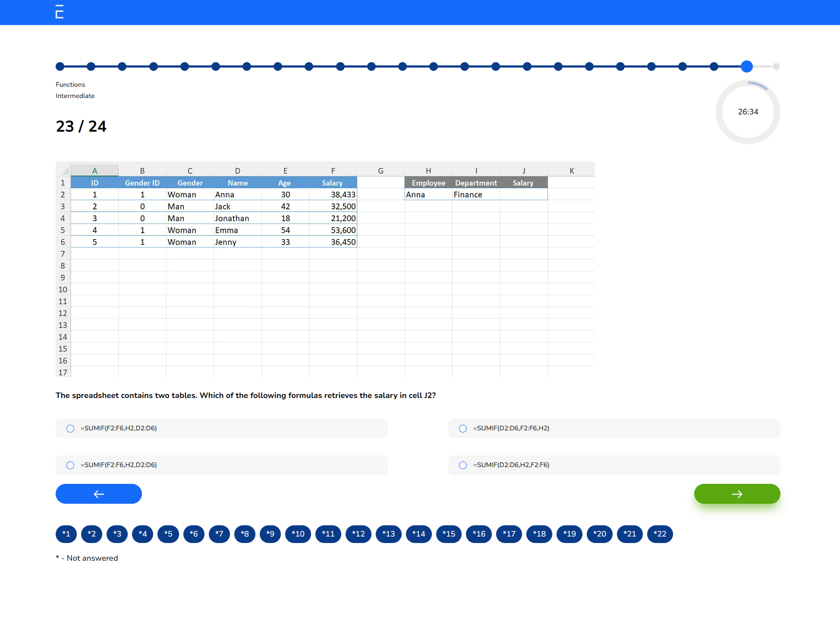Select column A header in the spreadsheet
This screenshot has width=840, height=622.
click(x=94, y=170)
